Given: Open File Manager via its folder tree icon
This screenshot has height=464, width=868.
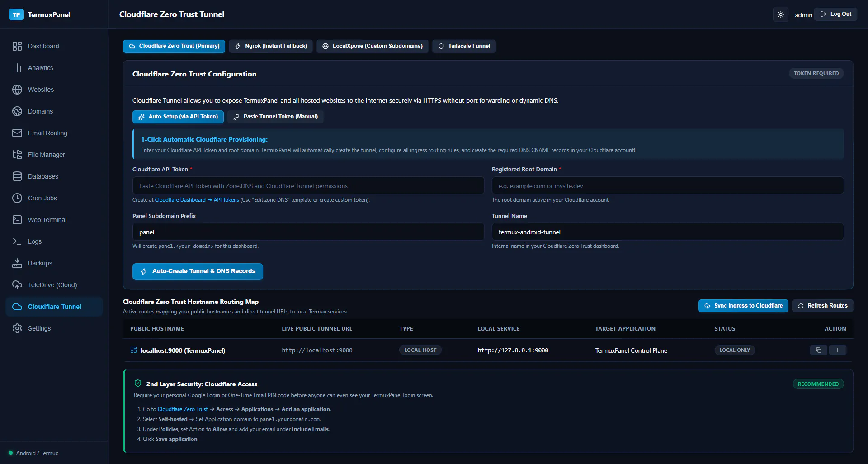Looking at the screenshot, I should (x=17, y=155).
